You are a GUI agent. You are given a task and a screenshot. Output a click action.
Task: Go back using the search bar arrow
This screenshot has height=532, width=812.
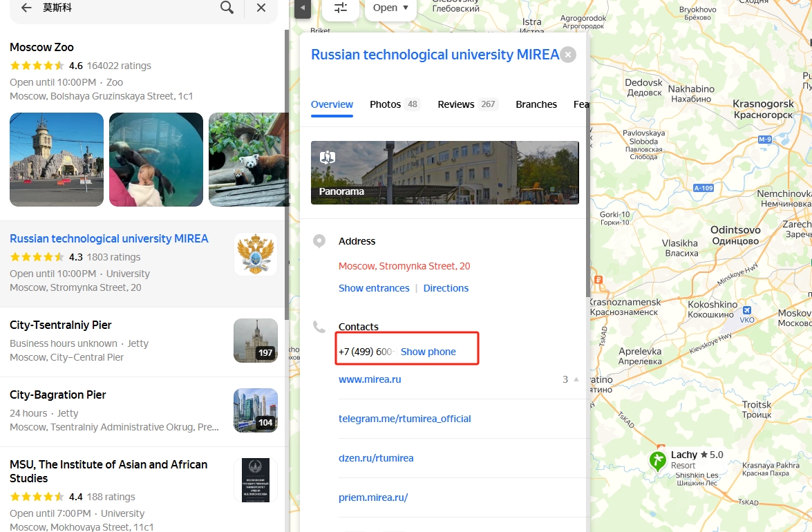26,8
